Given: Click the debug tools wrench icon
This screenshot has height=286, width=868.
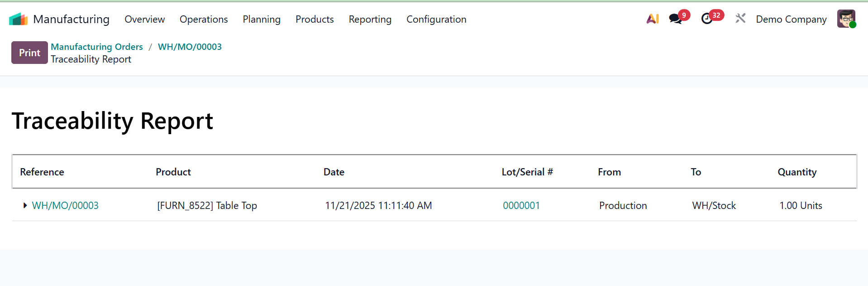Looking at the screenshot, I should 740,19.
